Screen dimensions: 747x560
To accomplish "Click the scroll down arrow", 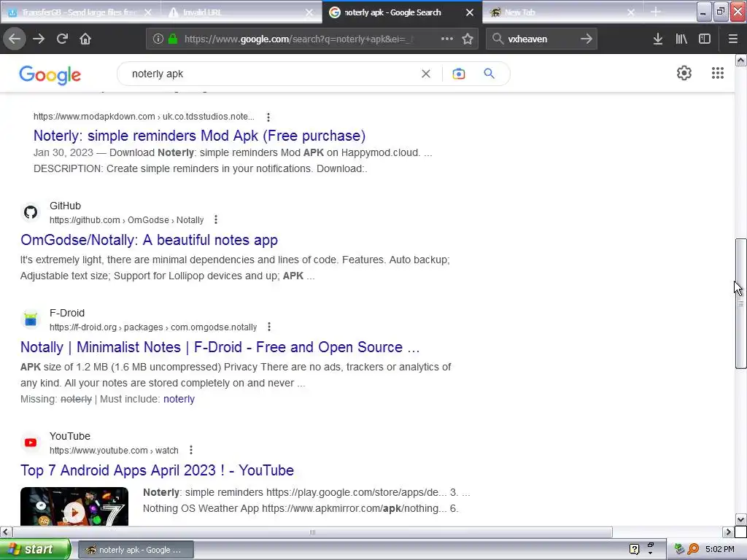I will (x=740, y=519).
